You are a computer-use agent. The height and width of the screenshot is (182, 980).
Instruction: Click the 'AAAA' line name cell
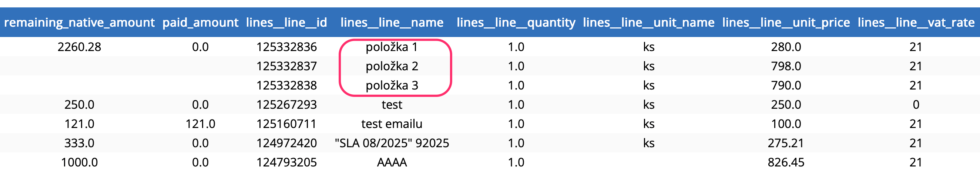[392, 163]
